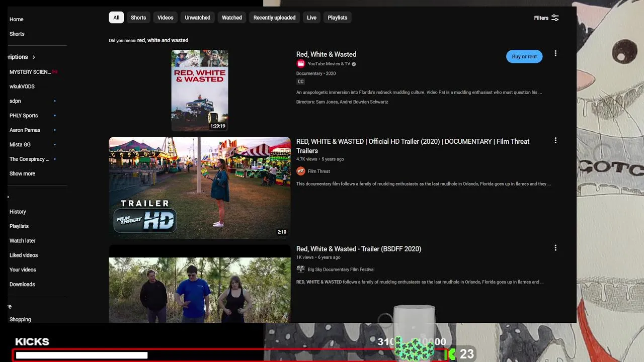The height and width of the screenshot is (362, 644).
Task: Click 'Directors: Sam Jones, Andrei Bowden Schwartz' text
Action: tap(342, 102)
